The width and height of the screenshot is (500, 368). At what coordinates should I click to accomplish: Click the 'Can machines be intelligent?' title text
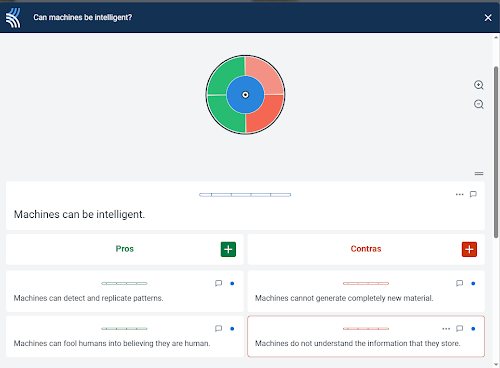pyautogui.click(x=83, y=17)
